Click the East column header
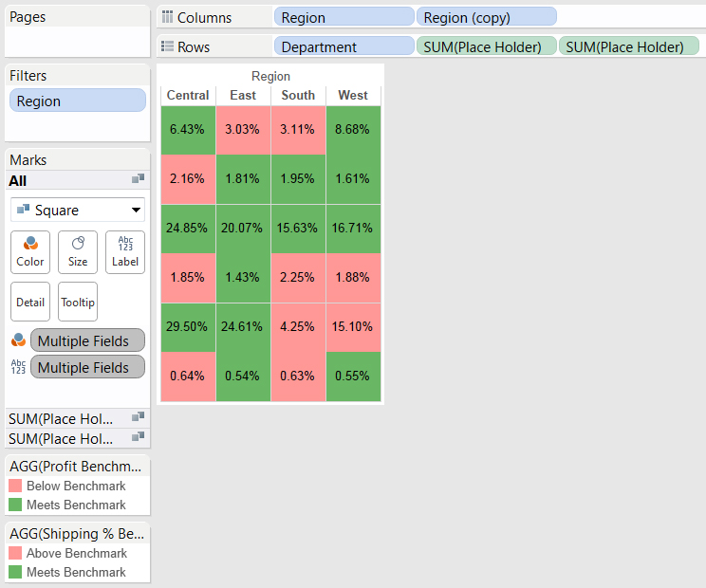706x588 pixels. pos(243,95)
